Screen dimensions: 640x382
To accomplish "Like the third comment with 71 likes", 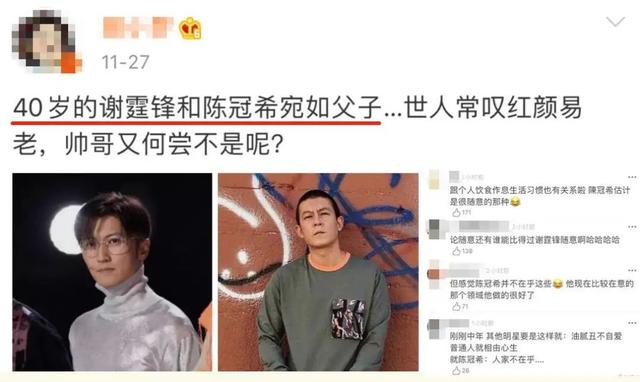I will click(456, 306).
